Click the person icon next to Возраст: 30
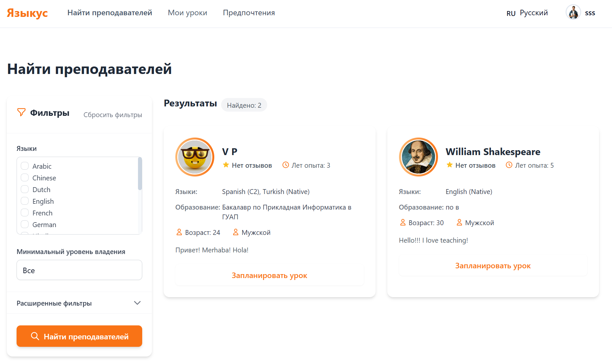This screenshot has width=612, height=364. click(403, 223)
